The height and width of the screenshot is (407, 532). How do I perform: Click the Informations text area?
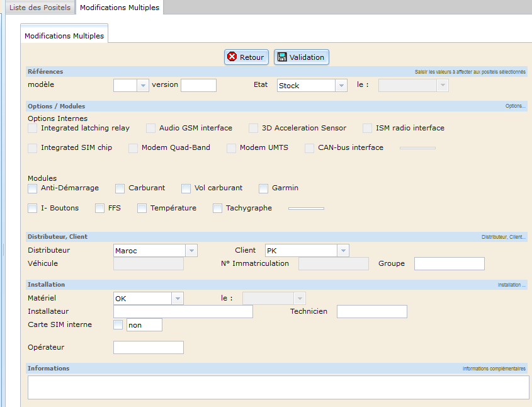click(278, 387)
